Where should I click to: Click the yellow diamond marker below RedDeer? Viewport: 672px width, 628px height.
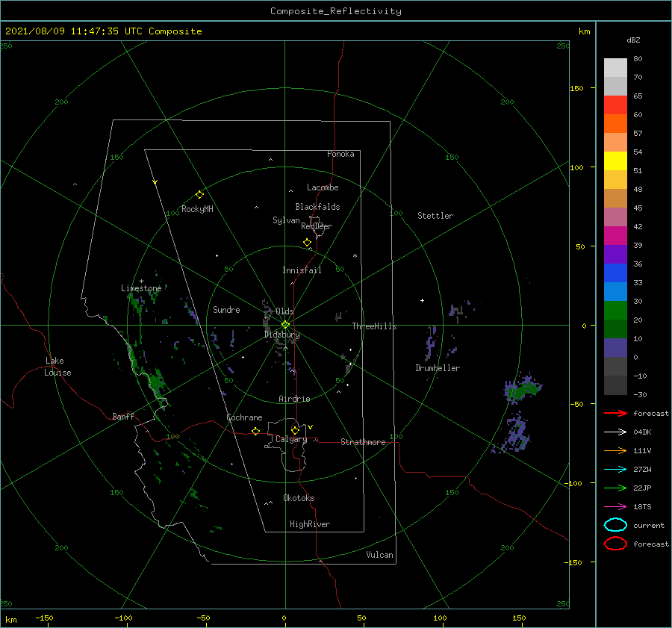click(307, 243)
